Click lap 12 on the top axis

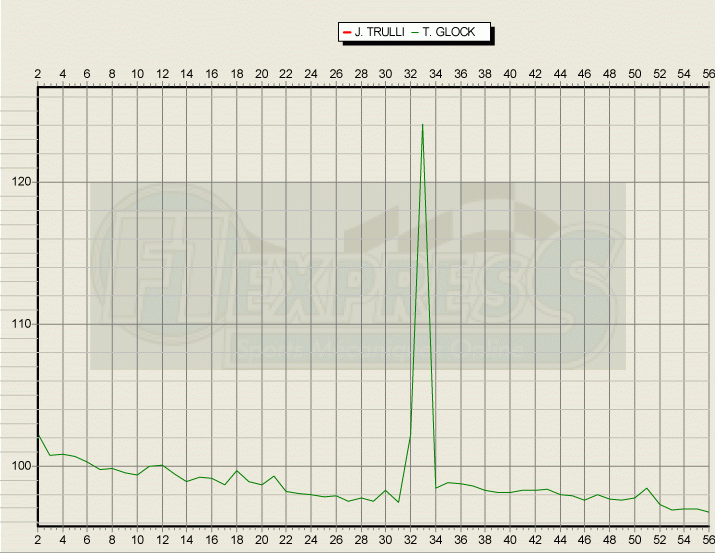(x=162, y=74)
